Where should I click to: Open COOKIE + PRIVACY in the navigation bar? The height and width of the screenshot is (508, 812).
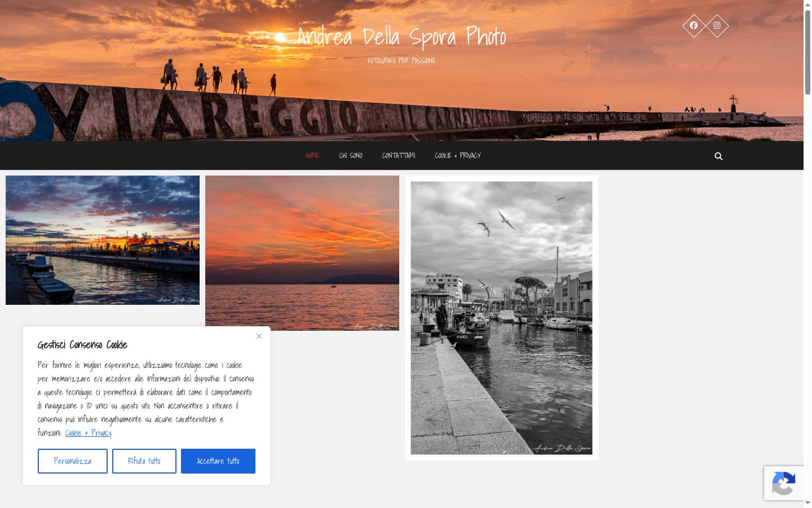click(x=458, y=155)
